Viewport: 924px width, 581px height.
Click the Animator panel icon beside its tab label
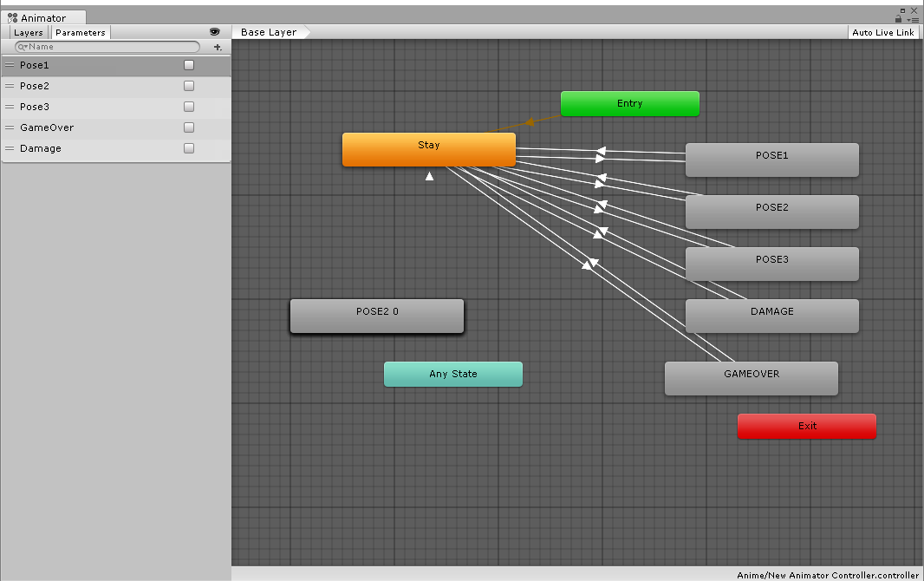tap(13, 17)
